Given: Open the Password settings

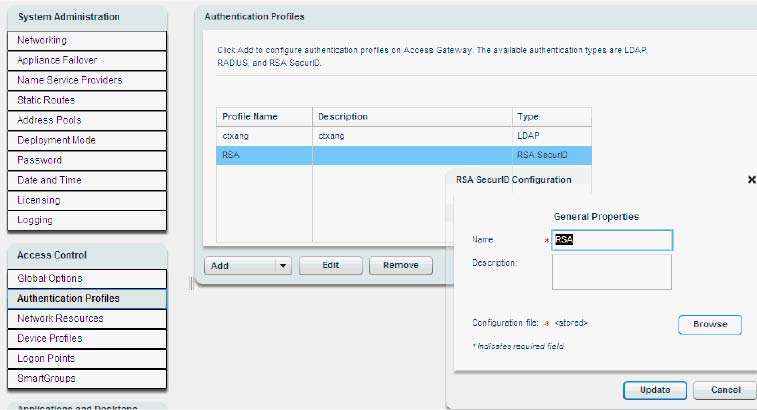Looking at the screenshot, I should pos(87,160).
